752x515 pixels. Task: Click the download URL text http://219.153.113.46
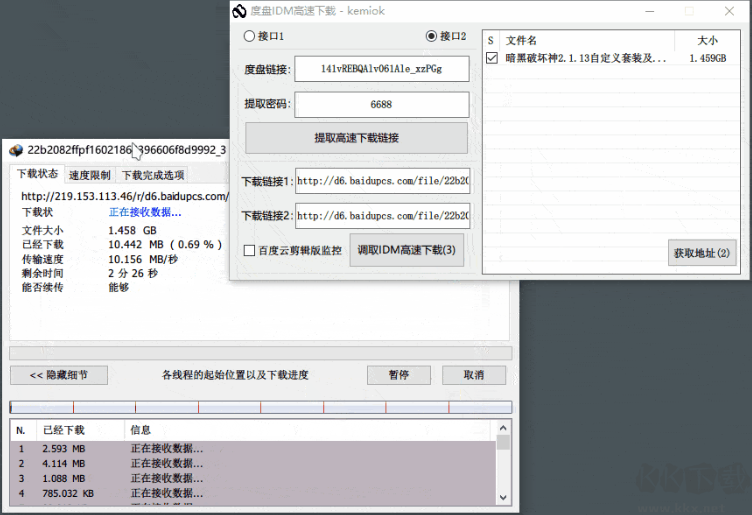(x=125, y=196)
